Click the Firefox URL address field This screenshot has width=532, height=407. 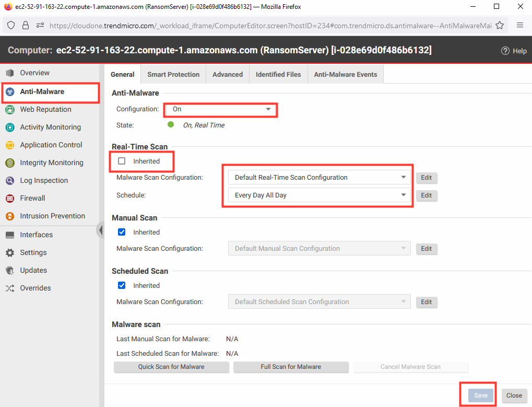coord(270,26)
